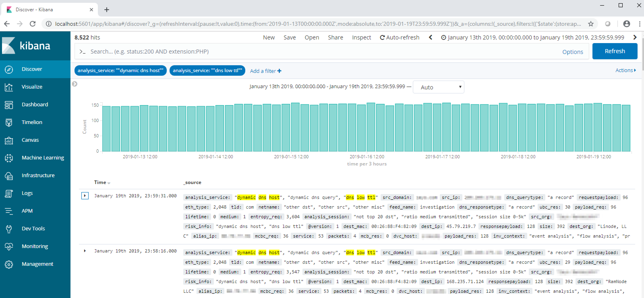Toggle Auto-refresh in the top menu

399,37
